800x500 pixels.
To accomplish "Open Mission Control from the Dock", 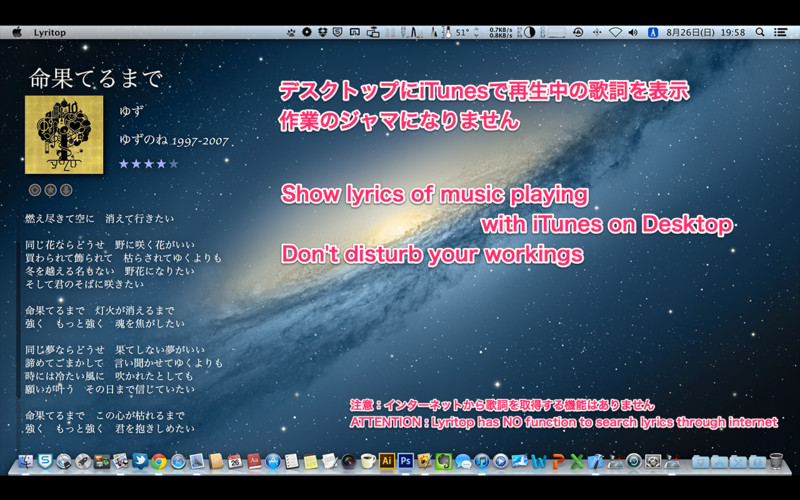I will click(102, 461).
